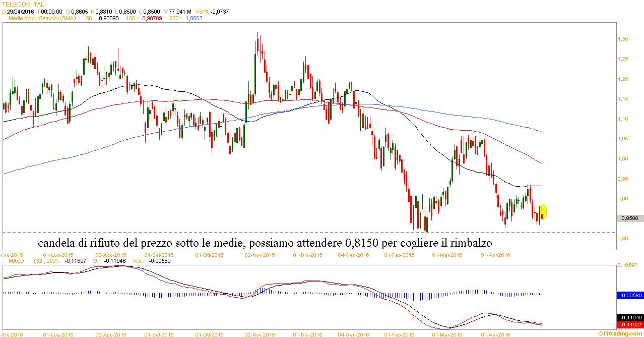Viewport: 644px width, 337px height.
Task: Click the chart annotation text about 0,8150
Action: pyautogui.click(x=265, y=243)
